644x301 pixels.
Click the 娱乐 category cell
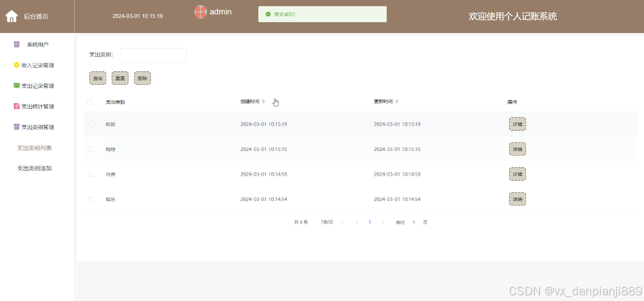(x=111, y=199)
